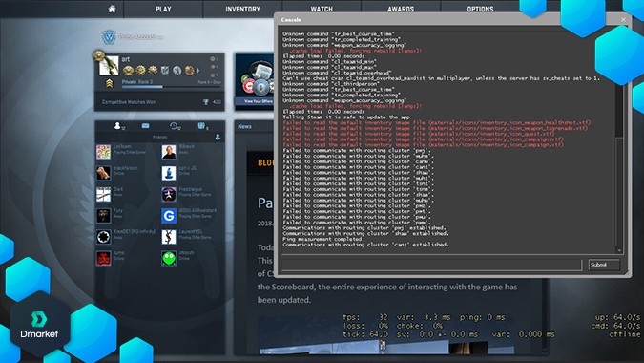Click the console Submit button
This screenshot has height=363, width=644.
click(603, 265)
